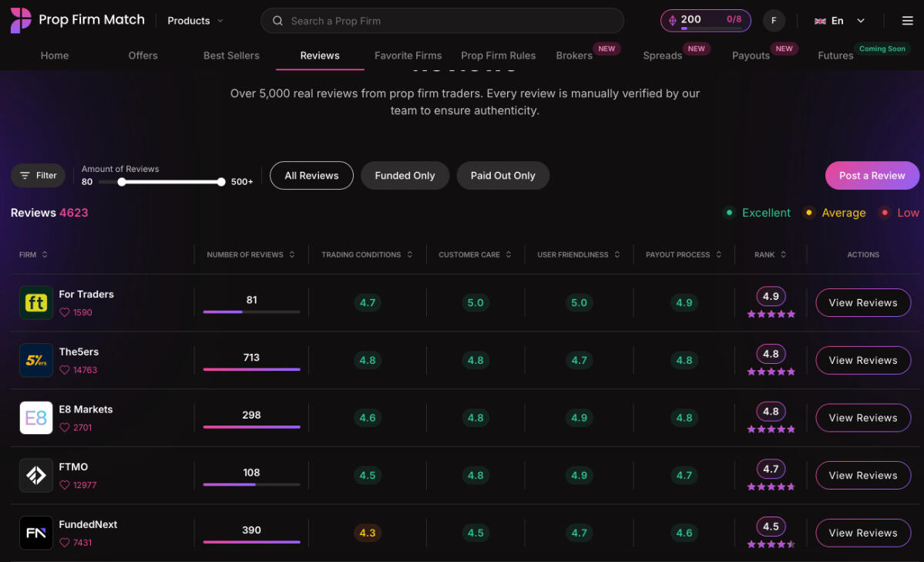View Reviews for FundedNext
The height and width of the screenshot is (562, 924).
click(x=863, y=533)
